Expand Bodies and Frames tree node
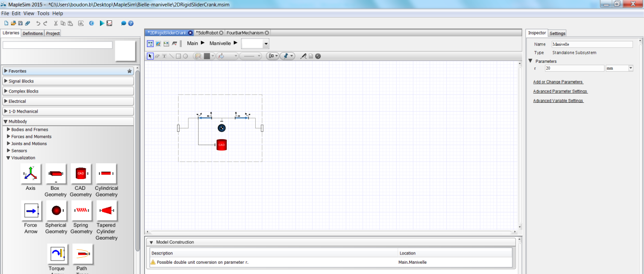The height and width of the screenshot is (274, 644). click(8, 129)
